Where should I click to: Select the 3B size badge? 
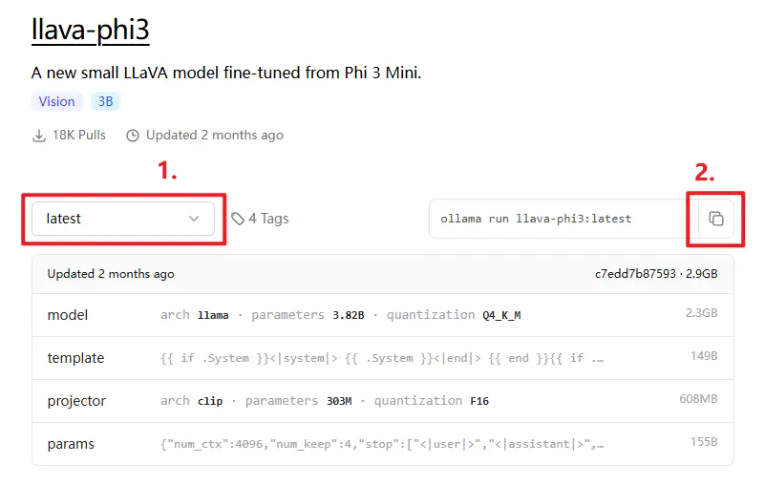coord(105,101)
